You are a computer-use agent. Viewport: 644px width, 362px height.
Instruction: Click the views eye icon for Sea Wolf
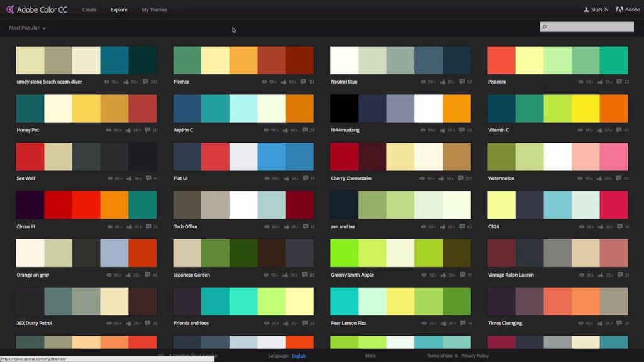click(x=109, y=178)
